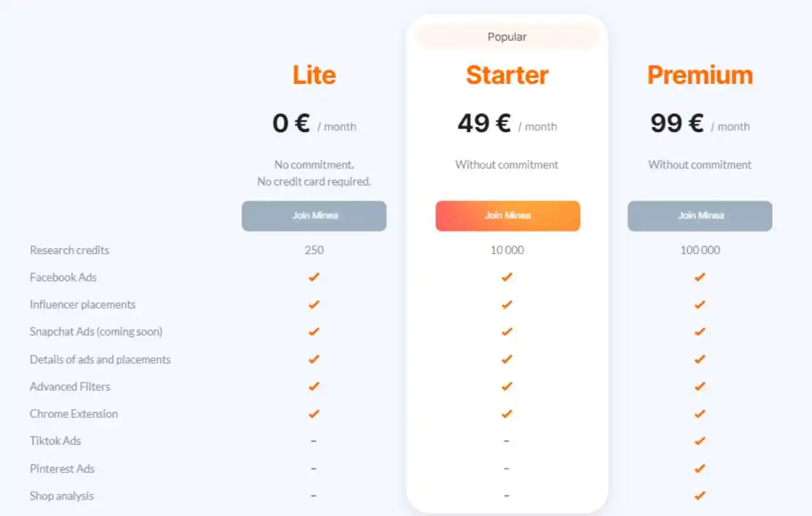Click the Popular badge on the Starter plan
Viewport: 812px width, 516px height.
click(507, 36)
